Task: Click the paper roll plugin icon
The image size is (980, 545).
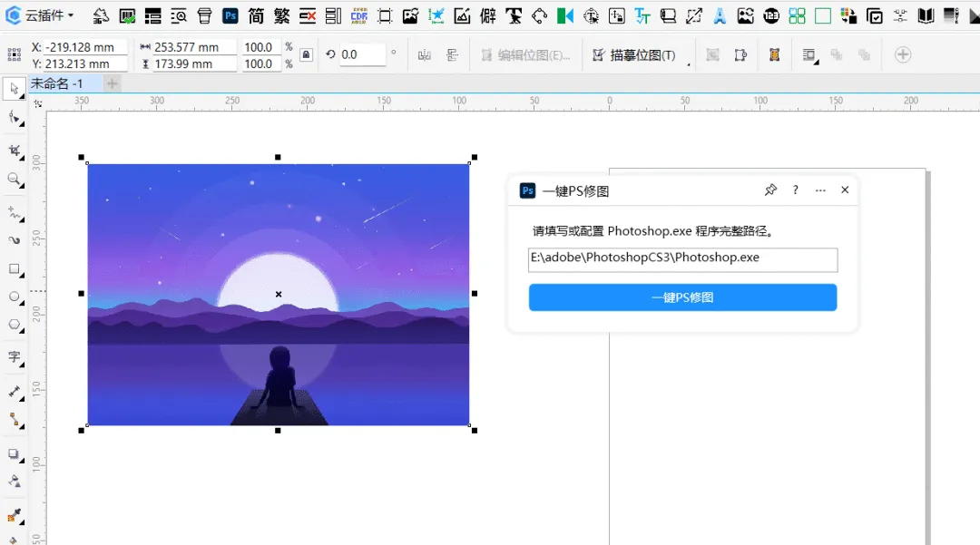Action: tap(668, 15)
